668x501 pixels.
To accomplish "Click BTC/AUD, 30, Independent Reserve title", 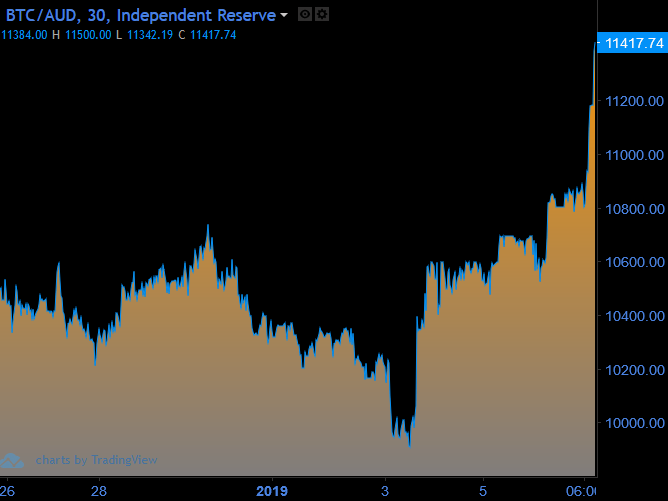I will point(141,15).
